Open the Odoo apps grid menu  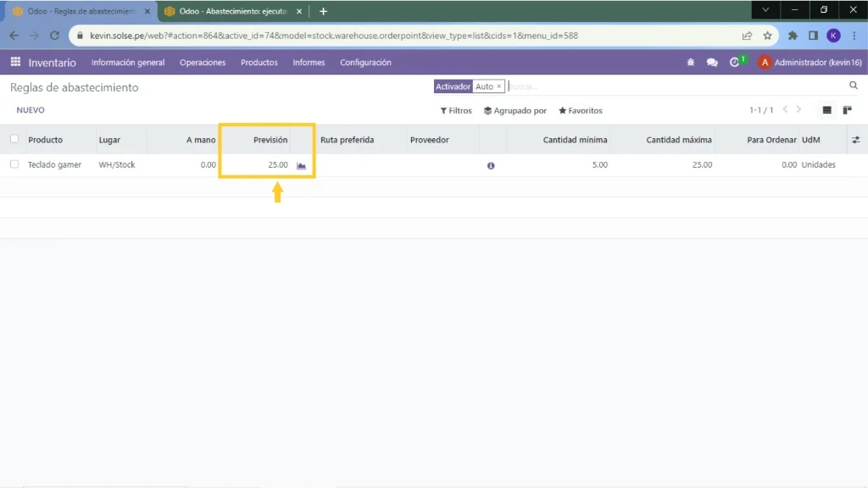[15, 62]
